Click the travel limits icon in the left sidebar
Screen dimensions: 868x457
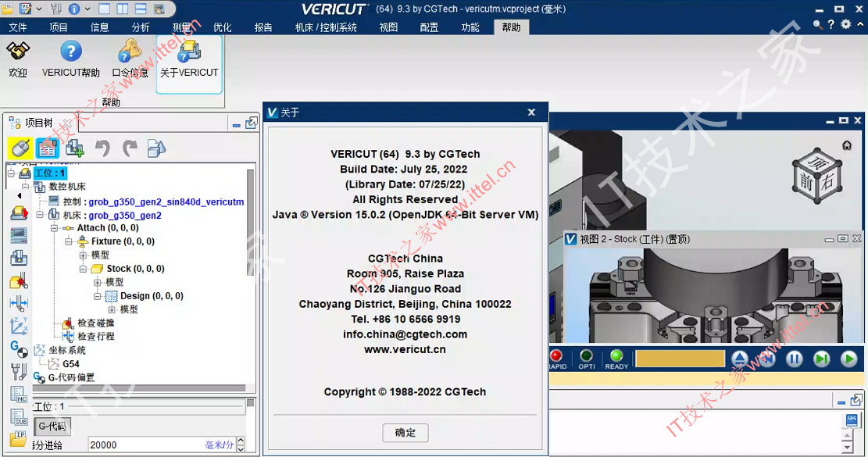coord(19,303)
